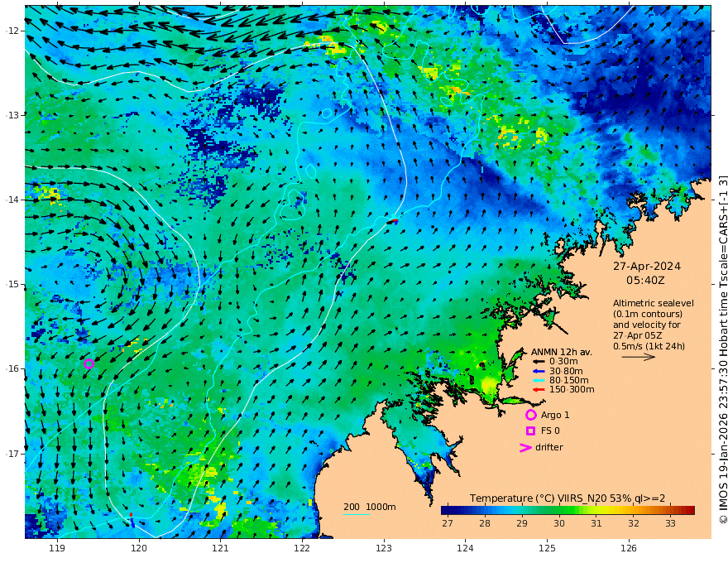Click the Temperature VIIRS_N20 colorbar title

coord(568,498)
